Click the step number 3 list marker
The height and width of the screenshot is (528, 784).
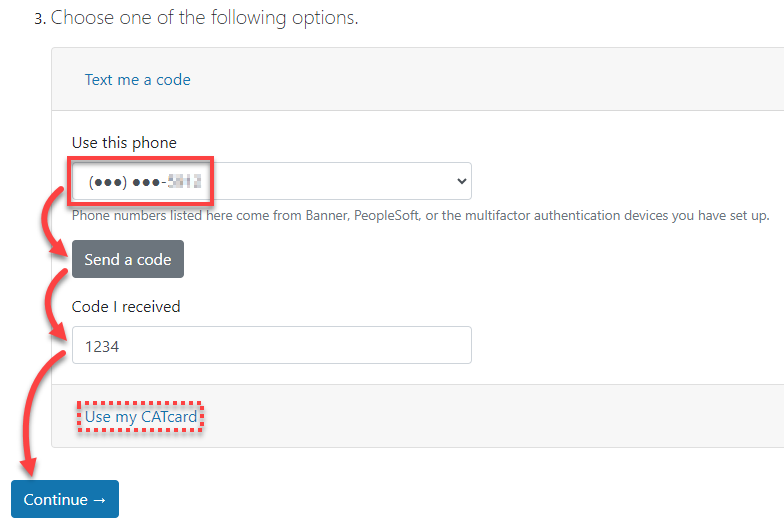click(39, 18)
